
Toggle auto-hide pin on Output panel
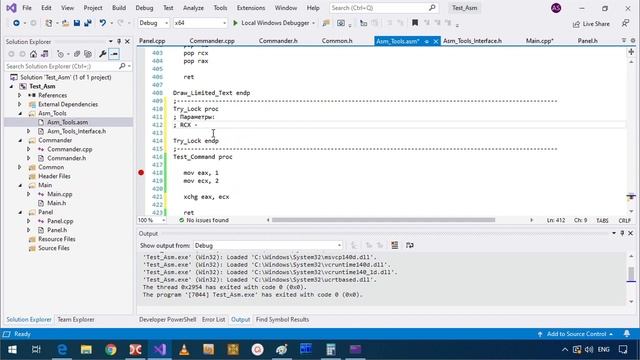tap(622, 233)
